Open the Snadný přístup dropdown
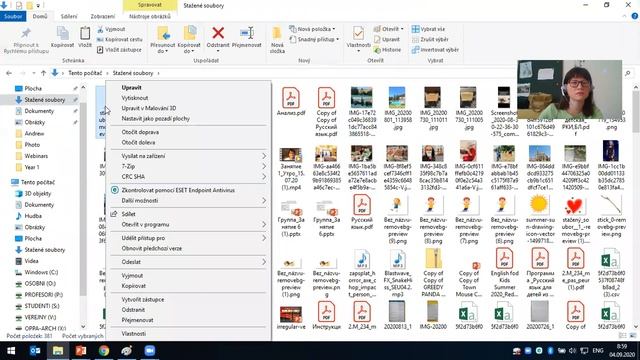 coord(314,40)
